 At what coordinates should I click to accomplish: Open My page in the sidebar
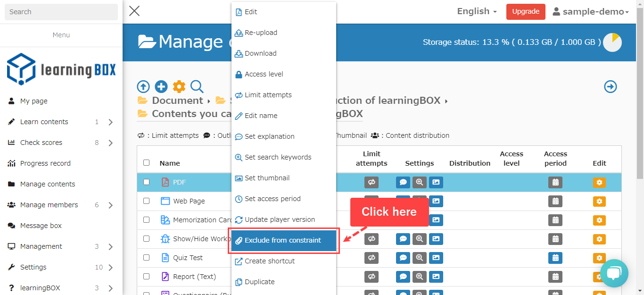coord(34,101)
